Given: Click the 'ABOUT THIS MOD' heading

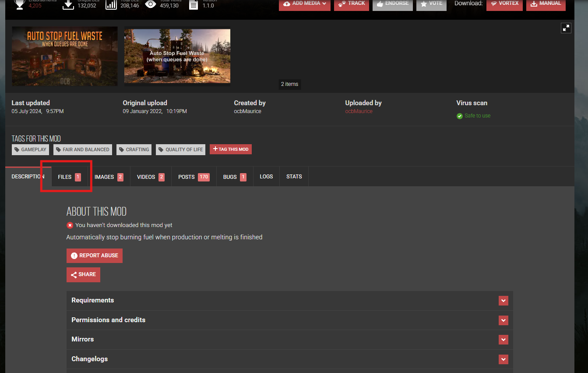Looking at the screenshot, I should [96, 212].
